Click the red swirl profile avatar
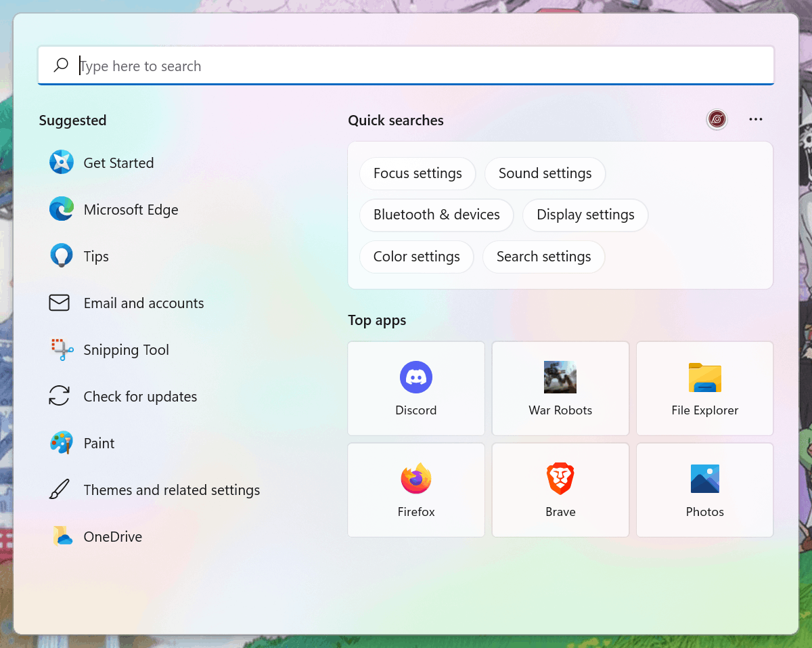This screenshot has width=812, height=648. click(x=717, y=120)
